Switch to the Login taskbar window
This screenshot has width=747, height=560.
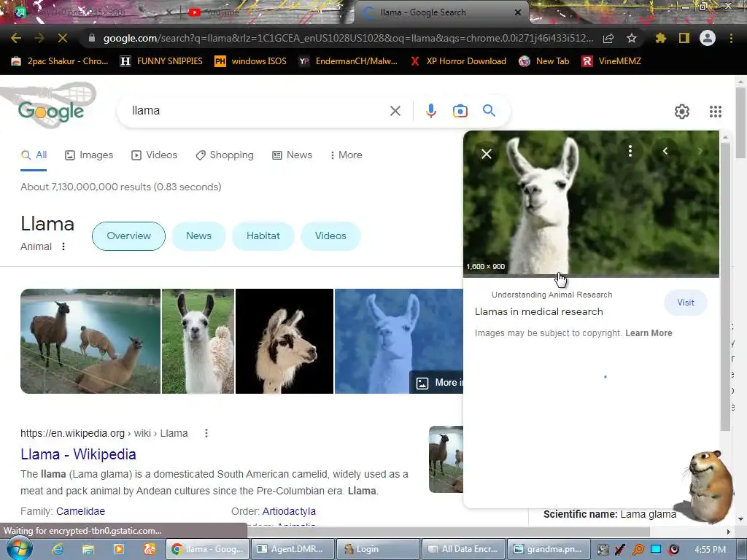[x=378, y=549]
